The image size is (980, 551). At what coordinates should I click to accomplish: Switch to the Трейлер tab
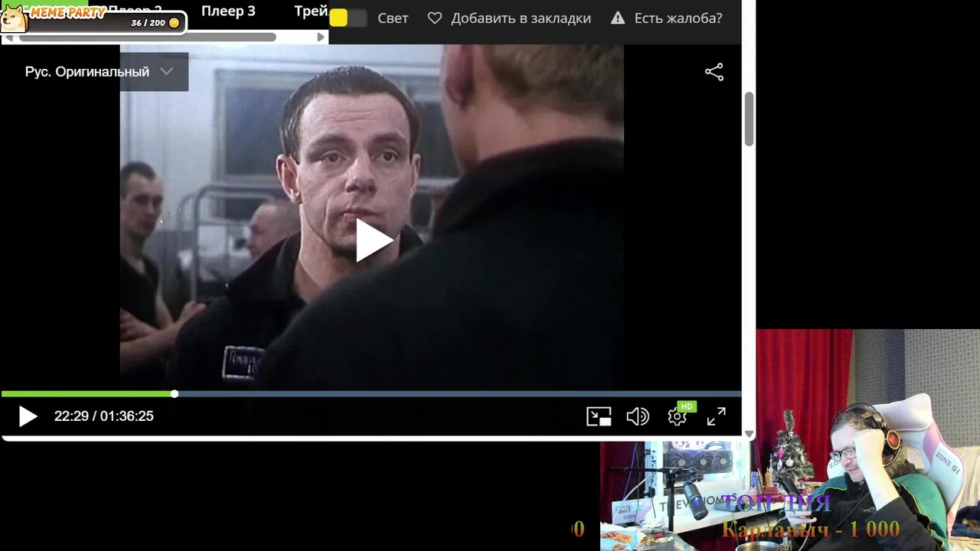(x=312, y=11)
